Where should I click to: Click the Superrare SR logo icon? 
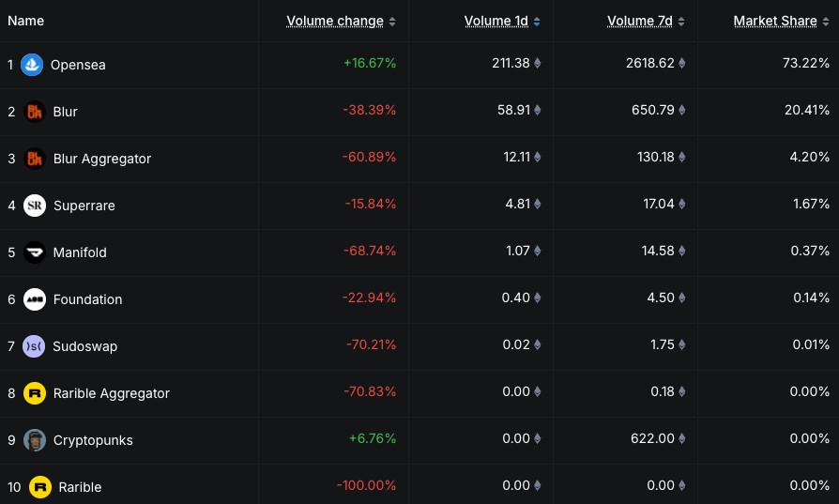point(35,206)
